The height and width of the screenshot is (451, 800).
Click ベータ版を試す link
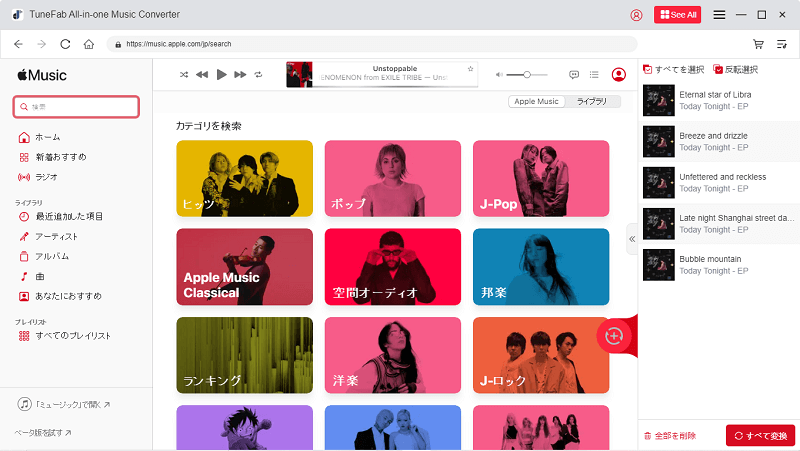point(43,433)
